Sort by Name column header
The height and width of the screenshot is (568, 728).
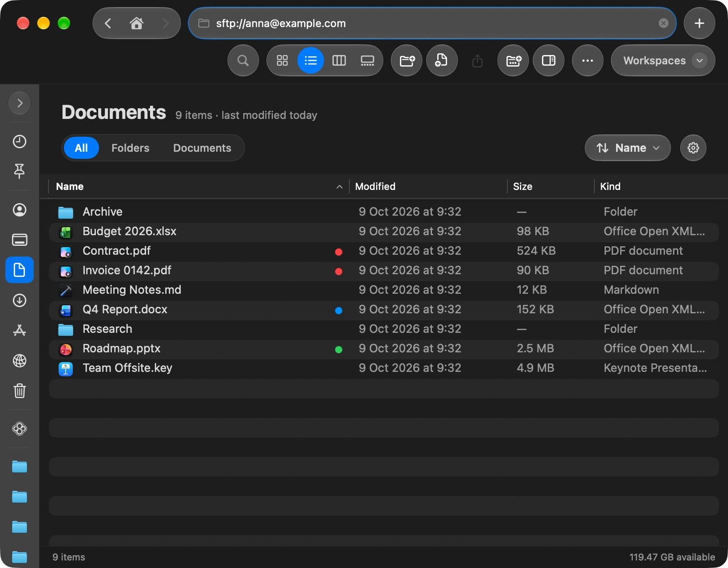(x=199, y=186)
